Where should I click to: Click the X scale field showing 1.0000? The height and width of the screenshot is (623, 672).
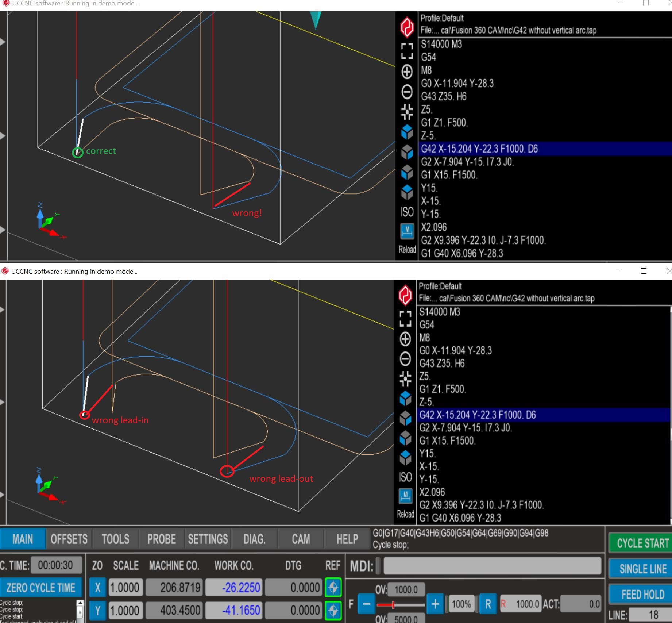[125, 587]
